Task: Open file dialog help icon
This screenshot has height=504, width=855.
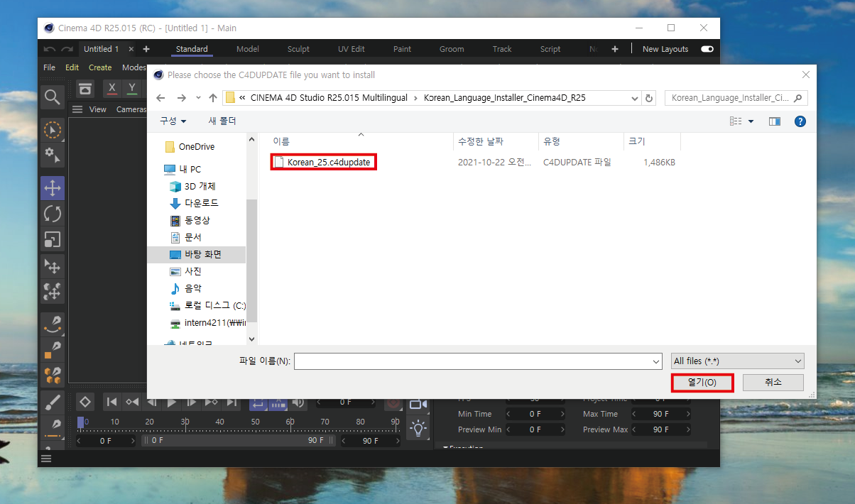Action: pos(800,121)
